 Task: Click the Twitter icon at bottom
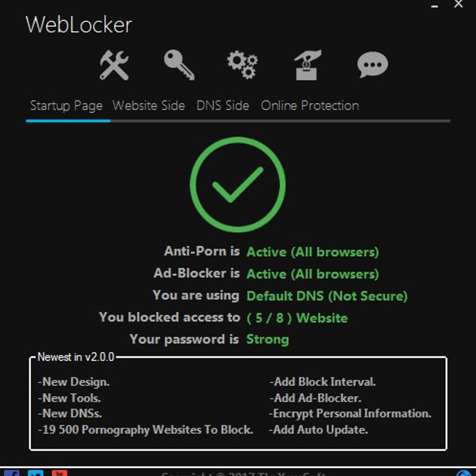[35, 473]
